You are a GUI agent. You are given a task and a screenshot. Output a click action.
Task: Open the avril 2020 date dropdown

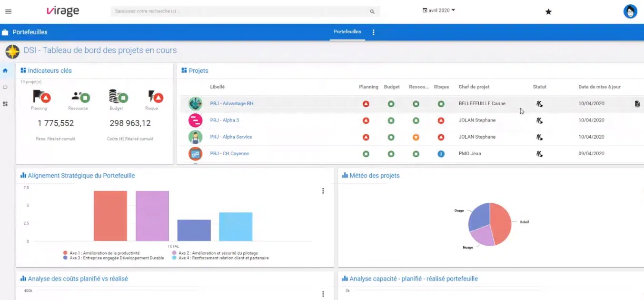439,10
